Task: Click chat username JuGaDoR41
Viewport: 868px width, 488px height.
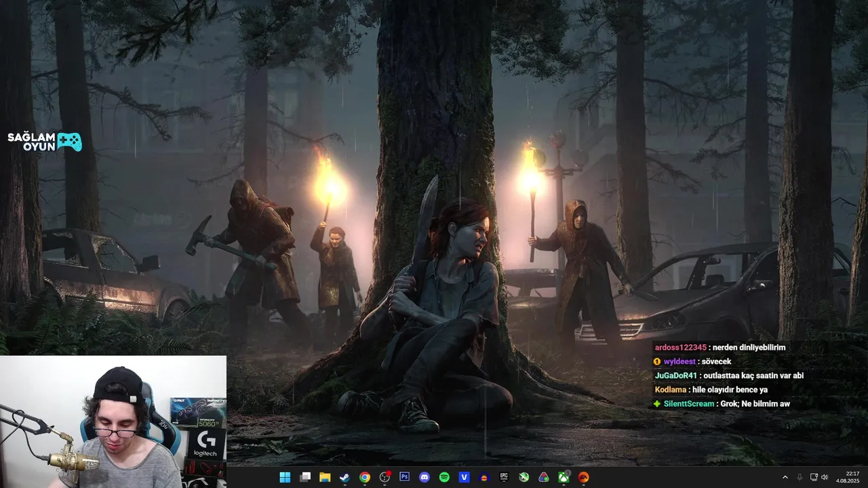Action: tap(676, 375)
